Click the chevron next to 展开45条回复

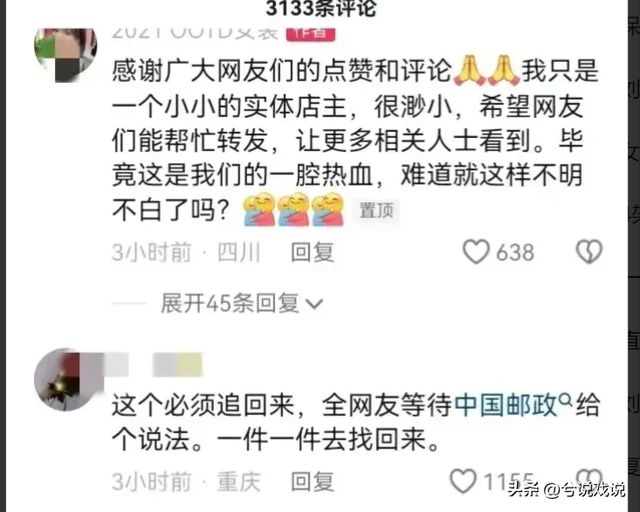pyautogui.click(x=314, y=304)
